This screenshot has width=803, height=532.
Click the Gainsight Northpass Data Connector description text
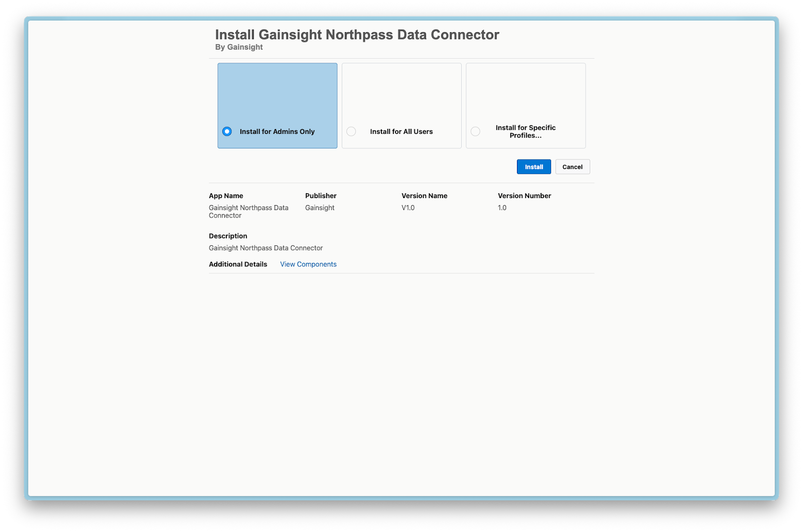pyautogui.click(x=266, y=248)
